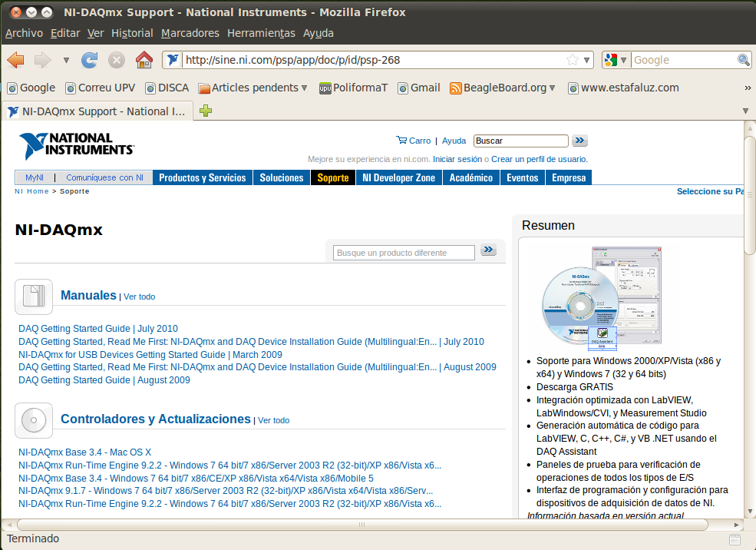The width and height of the screenshot is (756, 550).
Task: Go to Productos y Servicios tab
Action: (203, 177)
